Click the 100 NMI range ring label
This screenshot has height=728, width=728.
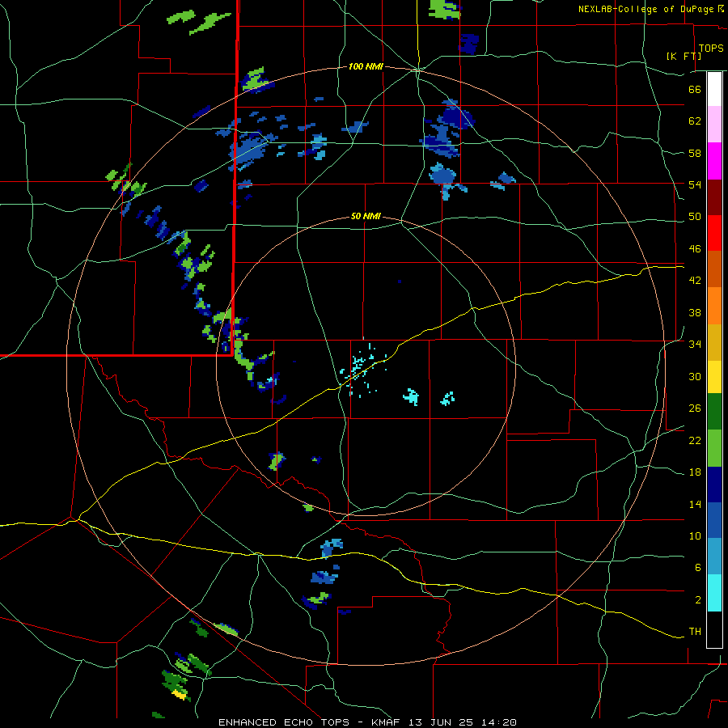pyautogui.click(x=366, y=67)
